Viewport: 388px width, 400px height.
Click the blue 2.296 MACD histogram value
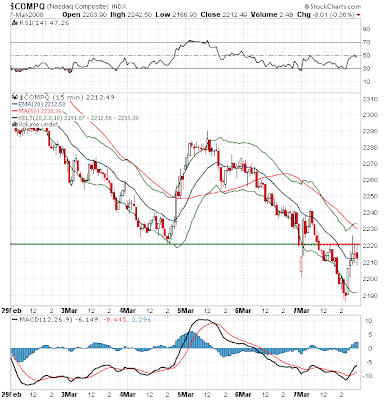point(140,320)
